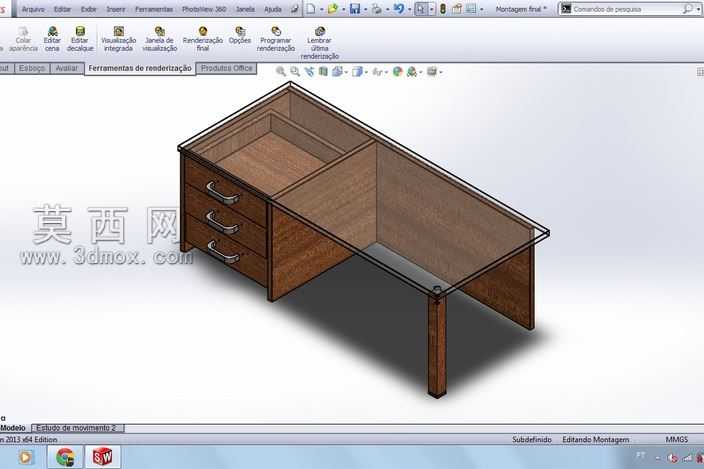This screenshot has height=469, width=704.
Task: Click Edit Appearance sphere icon
Action: pos(397,71)
